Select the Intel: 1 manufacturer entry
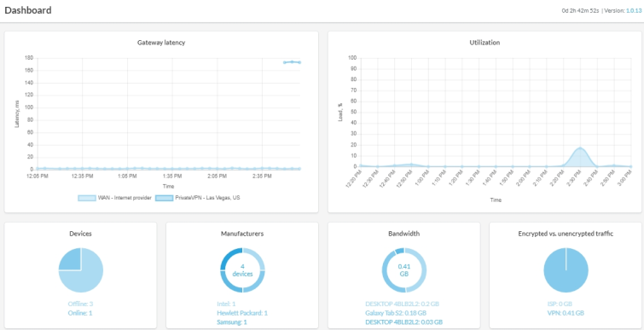The width and height of the screenshot is (644, 330). point(226,304)
